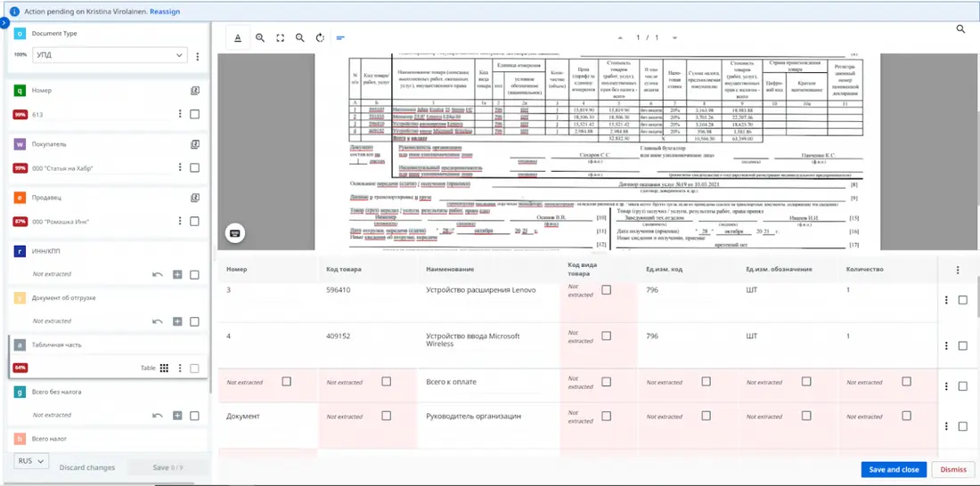Screen dimensions: 980x486
Task: Open the Табличная часть table grid icon
Action: click(x=164, y=368)
